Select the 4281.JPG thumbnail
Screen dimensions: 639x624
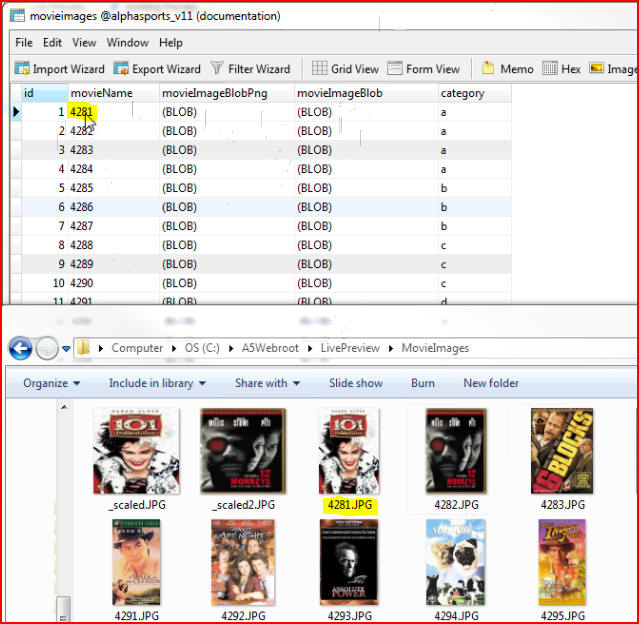tap(349, 451)
